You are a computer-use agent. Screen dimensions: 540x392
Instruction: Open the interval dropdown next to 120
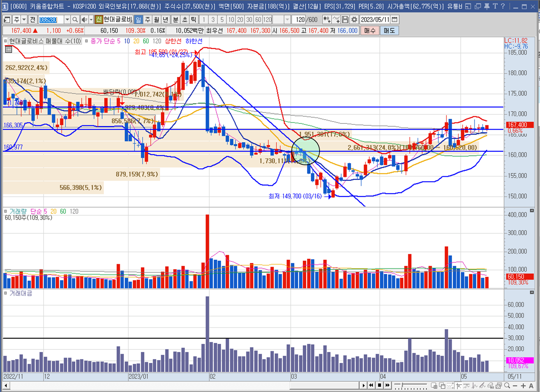click(x=287, y=20)
